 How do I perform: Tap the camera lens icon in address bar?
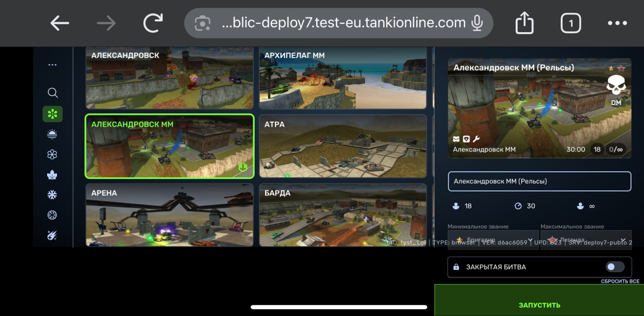coord(202,23)
